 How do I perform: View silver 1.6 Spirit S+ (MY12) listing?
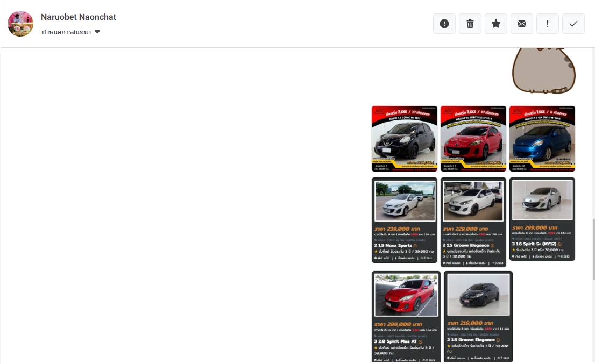point(542,219)
